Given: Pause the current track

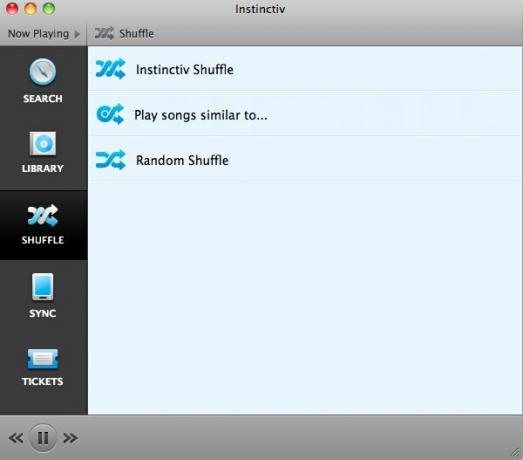Looking at the screenshot, I should pyautogui.click(x=43, y=438).
